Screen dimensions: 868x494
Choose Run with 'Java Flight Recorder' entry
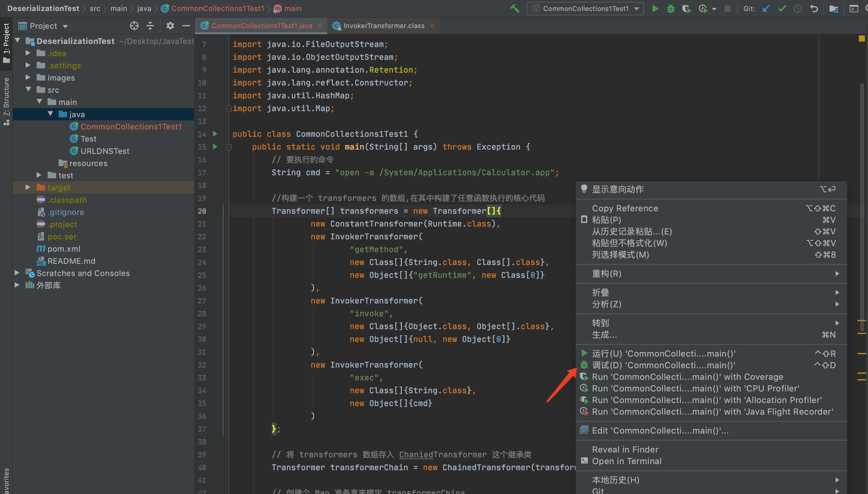(711, 412)
